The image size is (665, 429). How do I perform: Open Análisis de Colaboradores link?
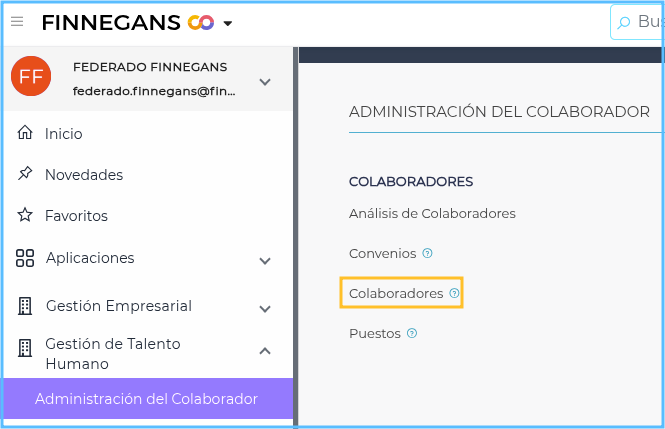coord(432,214)
